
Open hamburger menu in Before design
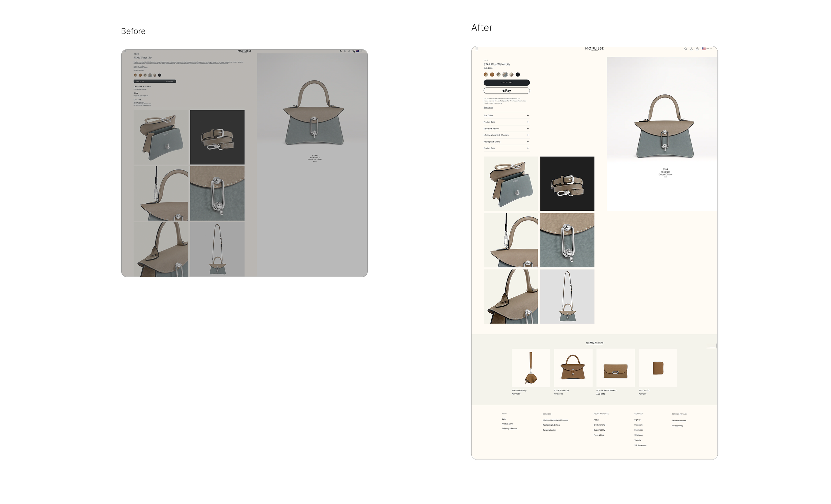coord(125,51)
